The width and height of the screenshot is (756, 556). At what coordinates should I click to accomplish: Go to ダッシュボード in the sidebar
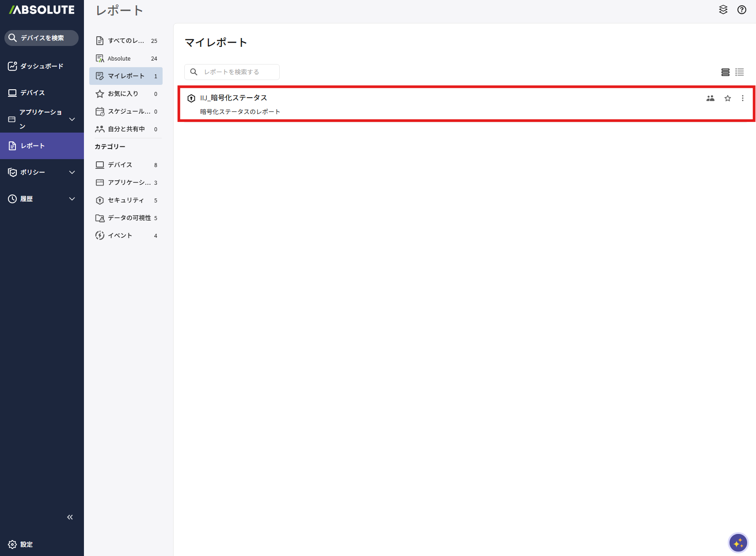click(42, 66)
